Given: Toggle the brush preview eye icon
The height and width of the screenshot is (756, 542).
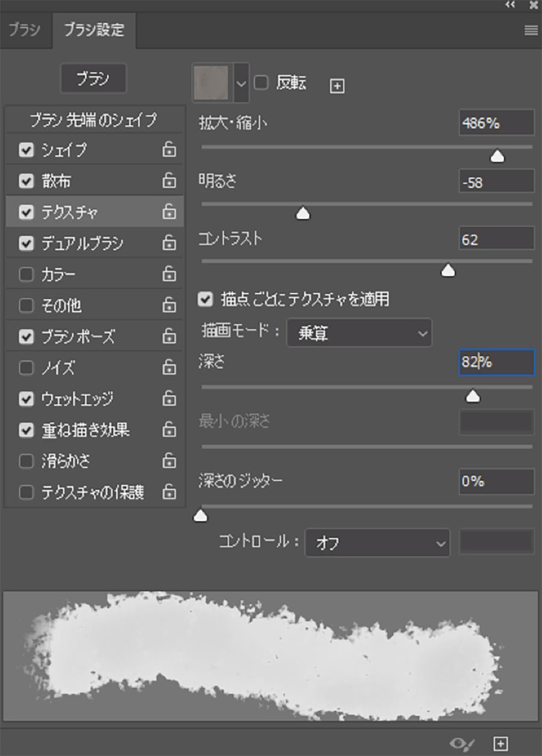Looking at the screenshot, I should [462, 743].
